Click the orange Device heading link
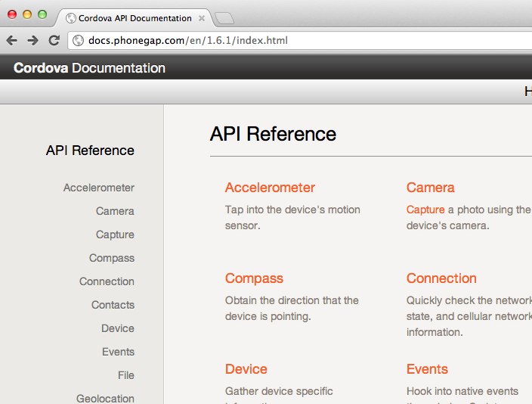 tap(246, 369)
